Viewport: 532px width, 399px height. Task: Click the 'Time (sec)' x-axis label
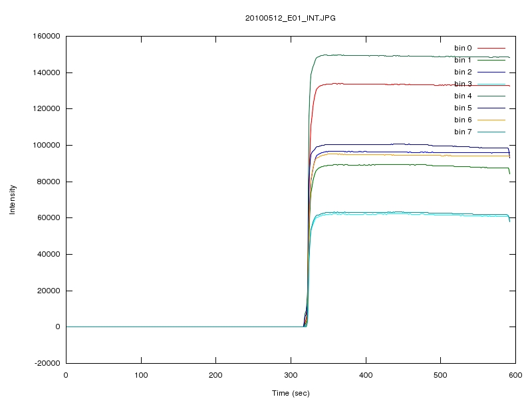tap(291, 393)
